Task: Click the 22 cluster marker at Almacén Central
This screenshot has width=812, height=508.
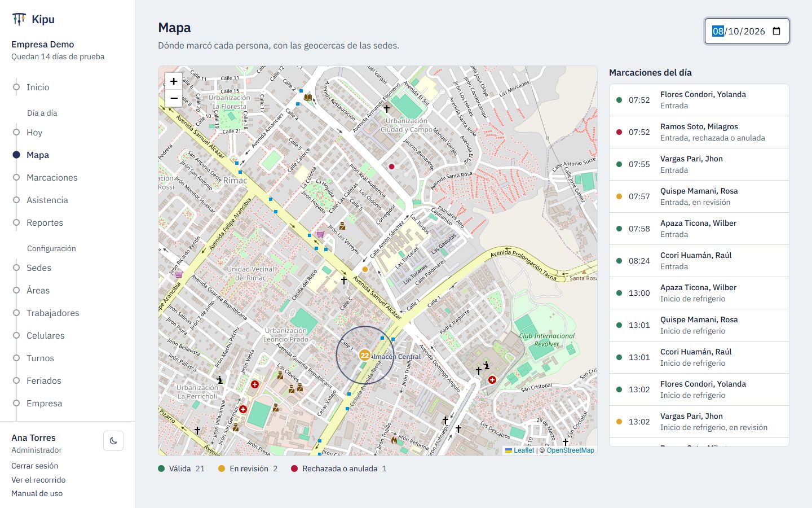Action: coord(364,355)
